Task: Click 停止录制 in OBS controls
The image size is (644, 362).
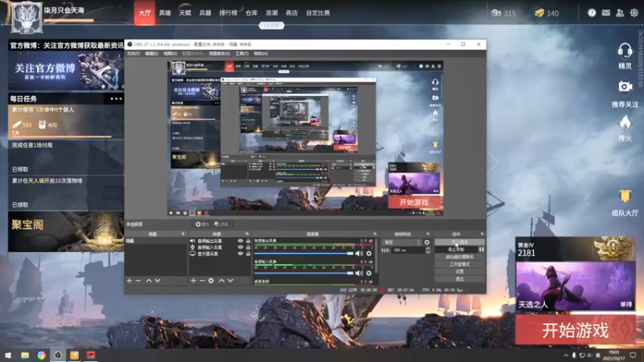Action: point(456,249)
